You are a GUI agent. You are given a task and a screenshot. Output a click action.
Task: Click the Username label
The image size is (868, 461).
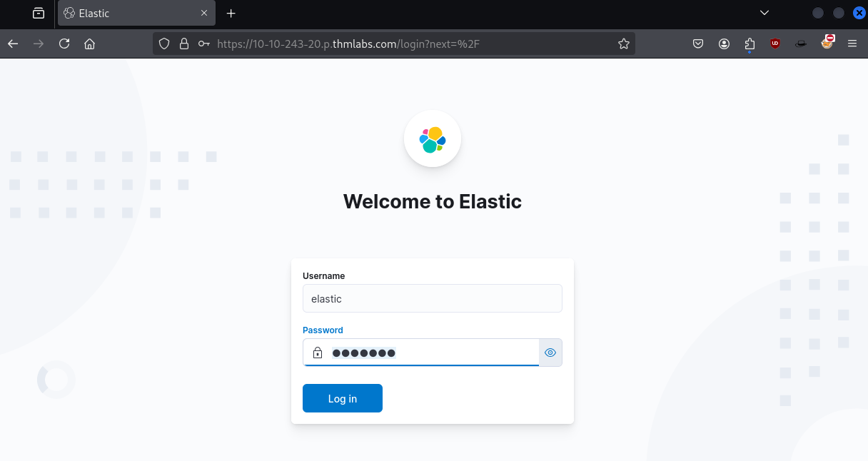pos(323,275)
